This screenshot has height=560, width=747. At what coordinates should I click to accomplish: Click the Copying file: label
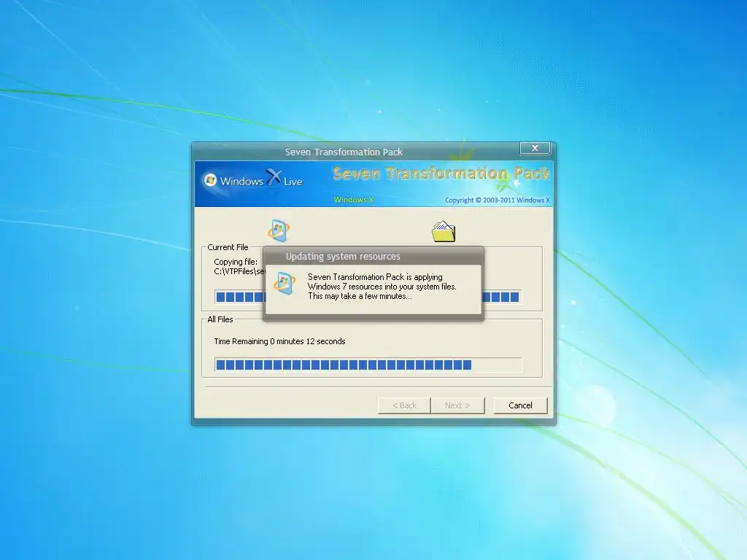point(236,262)
